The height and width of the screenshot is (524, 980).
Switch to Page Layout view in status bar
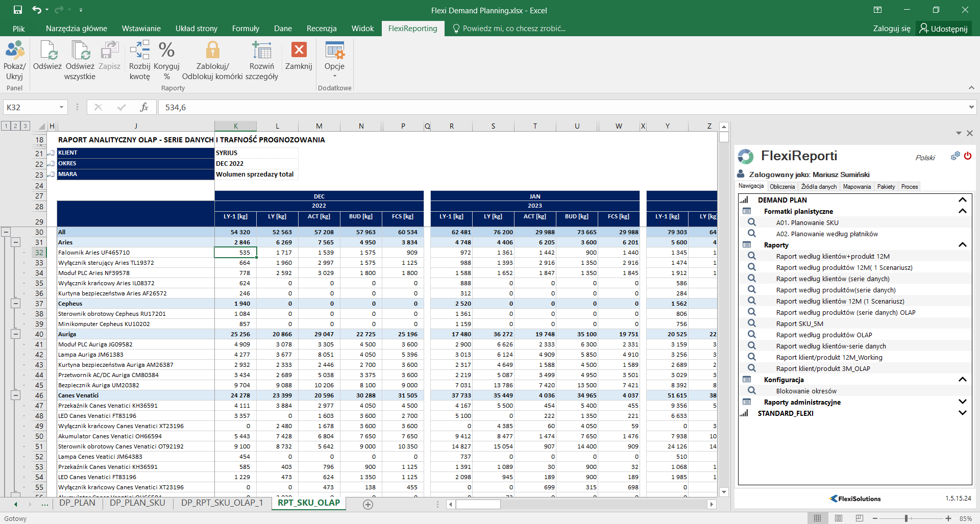click(838, 518)
